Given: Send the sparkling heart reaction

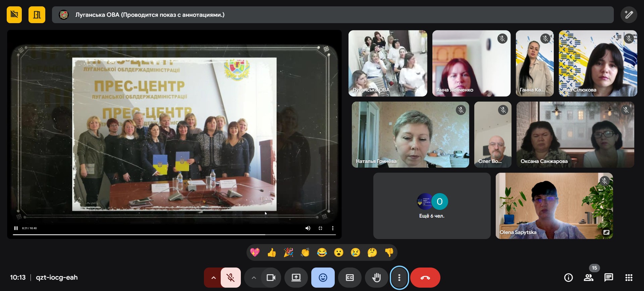Looking at the screenshot, I should tap(255, 252).
